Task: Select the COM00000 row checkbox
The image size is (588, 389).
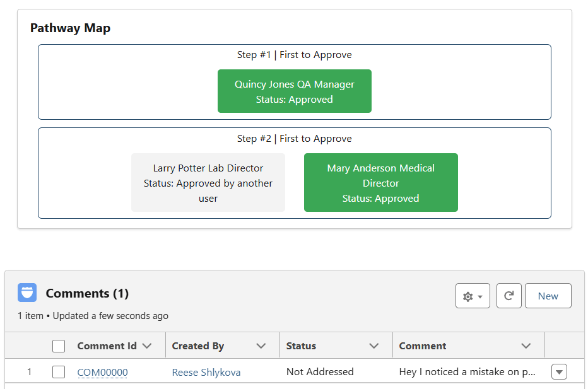Action: (59, 372)
